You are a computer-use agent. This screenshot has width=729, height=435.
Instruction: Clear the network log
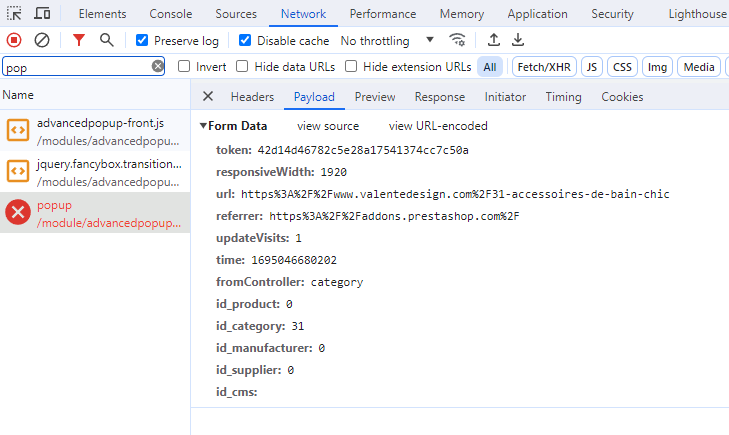[42, 40]
